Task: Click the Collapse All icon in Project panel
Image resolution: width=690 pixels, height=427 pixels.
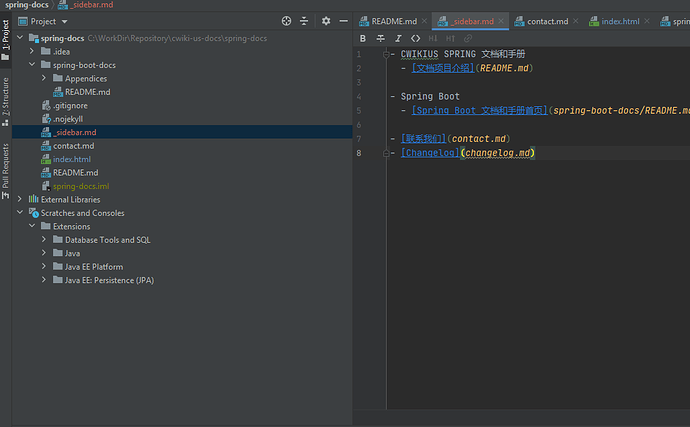Action: click(304, 21)
